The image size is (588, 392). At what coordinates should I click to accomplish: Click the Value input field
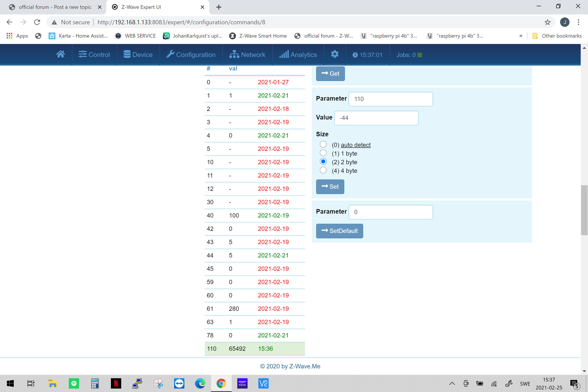(376, 118)
